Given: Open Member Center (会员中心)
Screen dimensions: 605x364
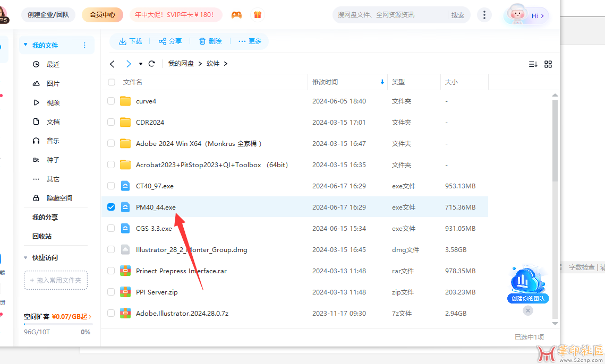Looking at the screenshot, I should (x=102, y=15).
